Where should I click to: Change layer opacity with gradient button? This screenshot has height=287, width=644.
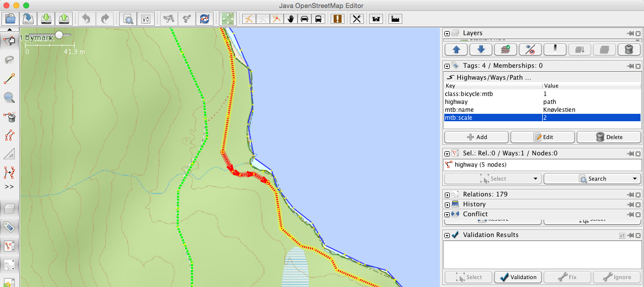[555, 49]
